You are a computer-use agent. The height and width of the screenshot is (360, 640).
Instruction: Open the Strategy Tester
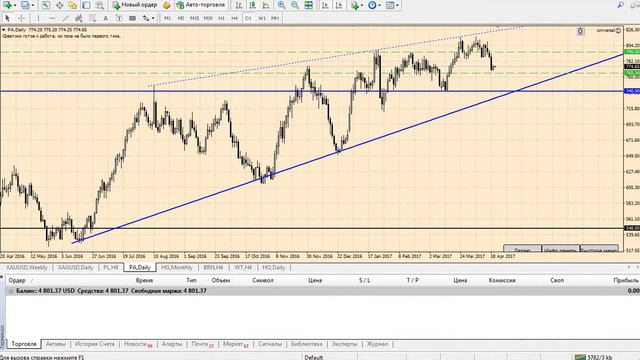pyautogui.click(x=100, y=5)
